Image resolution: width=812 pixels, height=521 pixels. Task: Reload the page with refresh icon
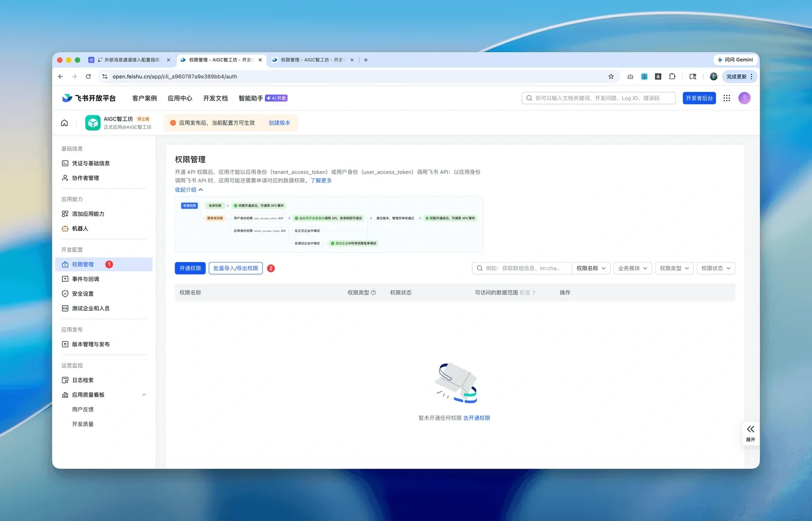(88, 77)
